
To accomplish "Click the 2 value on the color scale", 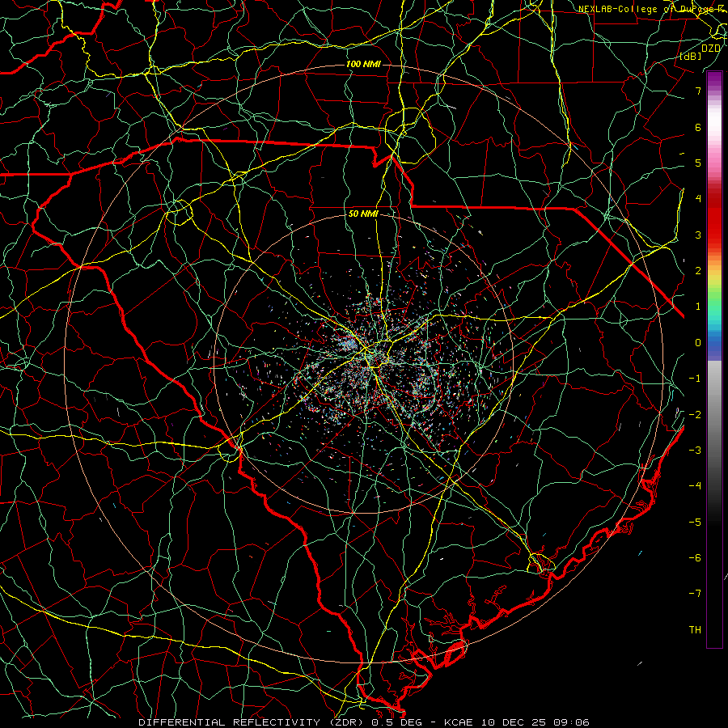I will click(x=698, y=271).
